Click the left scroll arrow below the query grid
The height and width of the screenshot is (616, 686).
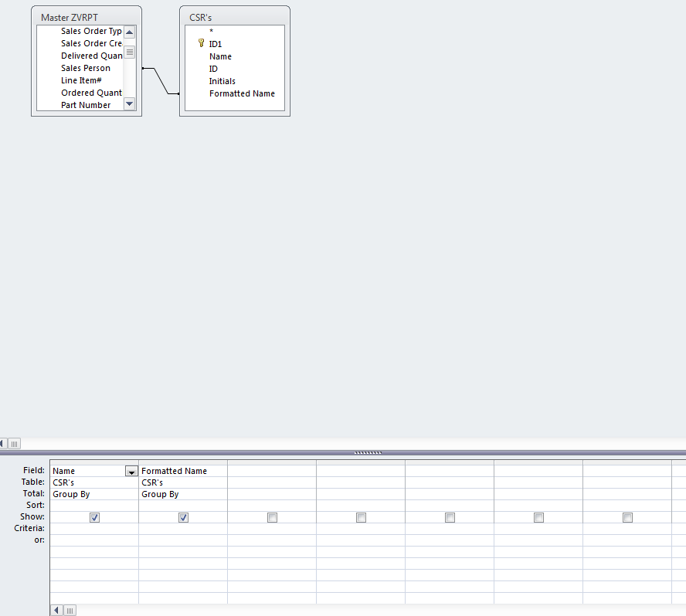tap(57, 610)
